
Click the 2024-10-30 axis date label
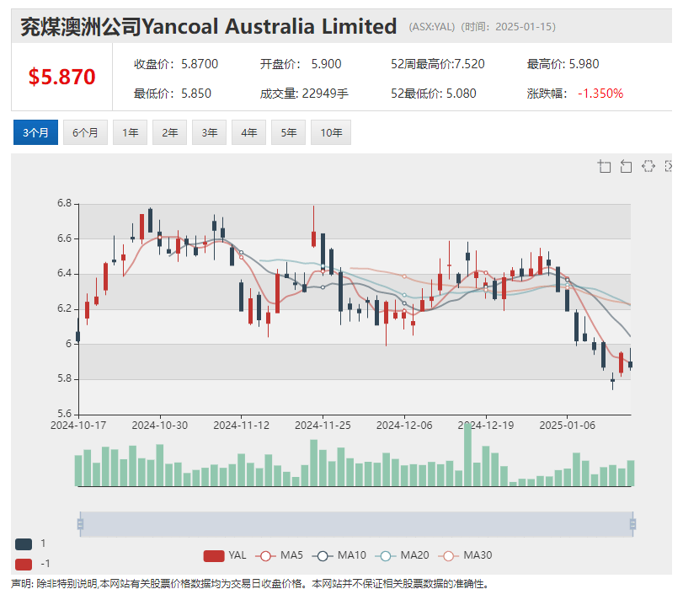(x=160, y=426)
